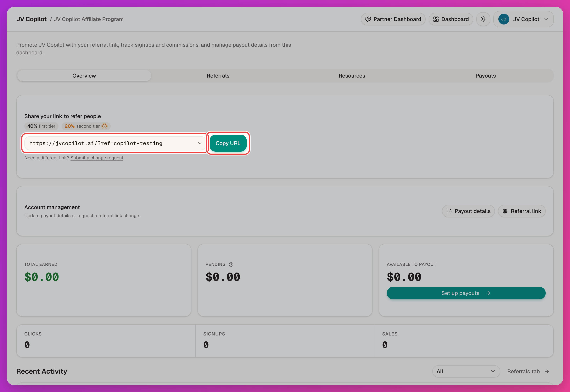Click the CLICKS count value
Screen dimensions: 570x392
pos(27,345)
